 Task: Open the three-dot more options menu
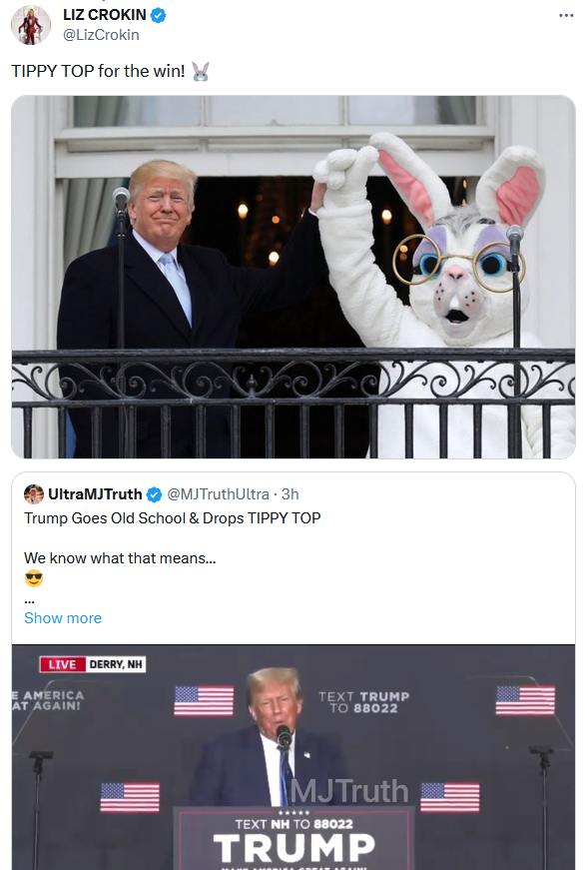566,15
